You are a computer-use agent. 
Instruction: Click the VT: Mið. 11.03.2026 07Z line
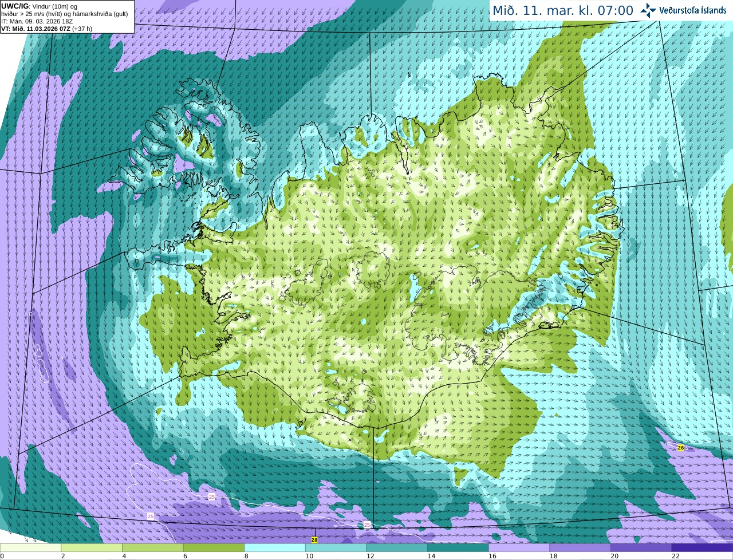pyautogui.click(x=46, y=28)
